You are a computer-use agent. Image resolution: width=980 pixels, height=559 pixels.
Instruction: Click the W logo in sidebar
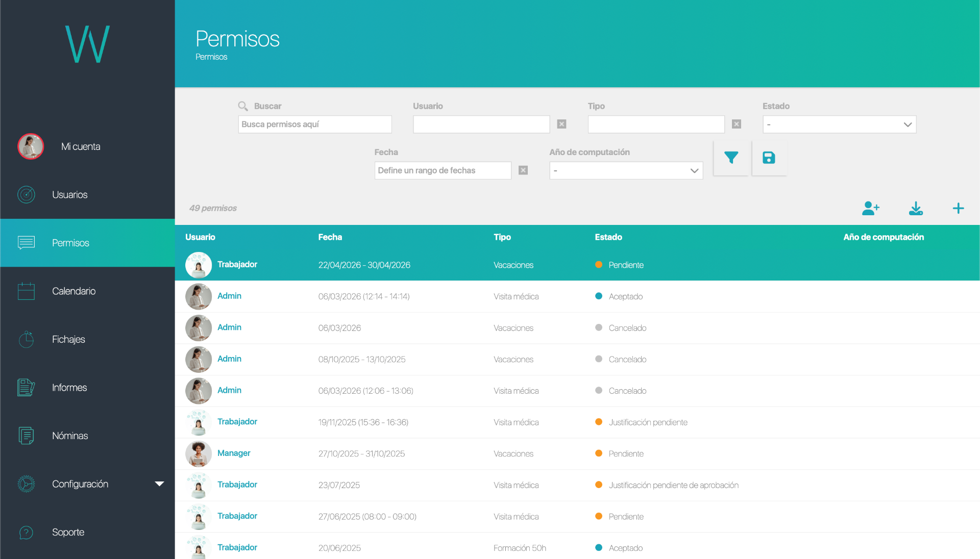[87, 44]
